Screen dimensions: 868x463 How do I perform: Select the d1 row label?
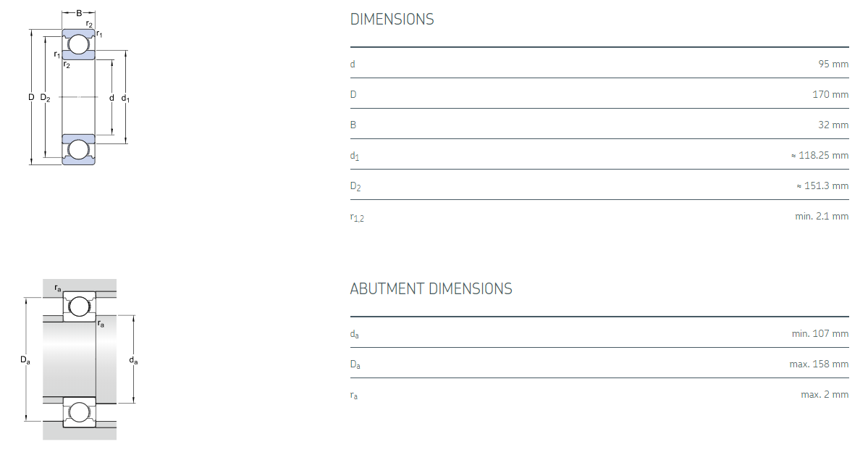[355, 156]
